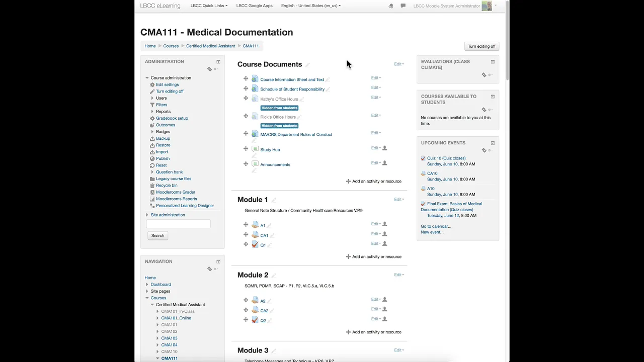
Task: Go to Courses in breadcrumb
Action: pos(171,46)
